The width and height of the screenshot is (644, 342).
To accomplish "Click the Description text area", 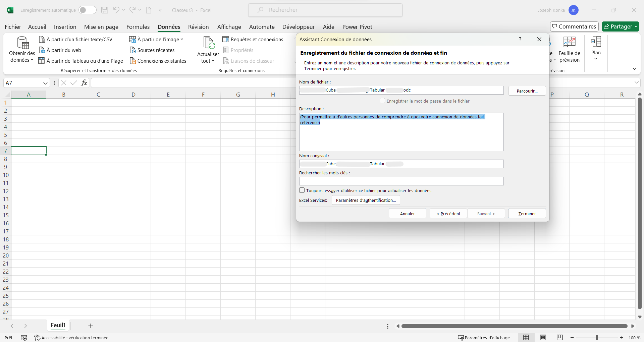I will point(401,132).
